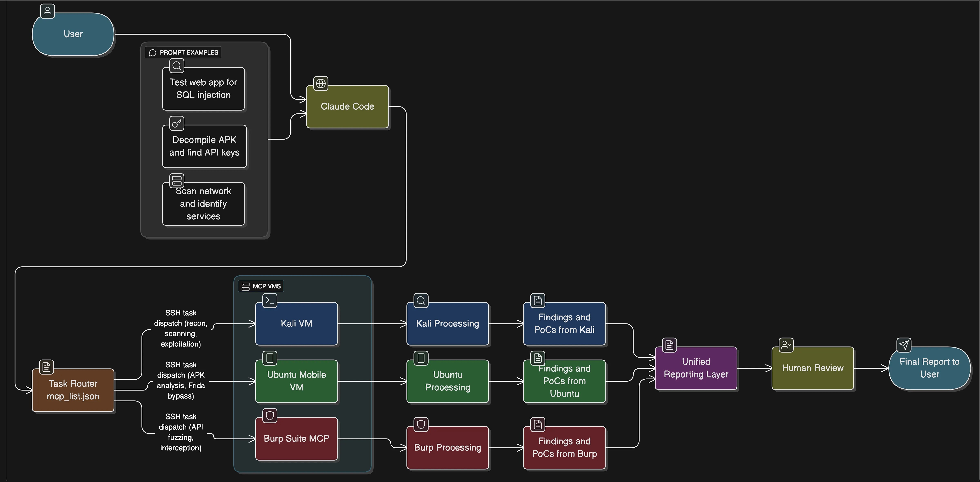This screenshot has height=482, width=980.
Task: Click the shield icon on Burp Suite MCP
Action: pyautogui.click(x=270, y=416)
